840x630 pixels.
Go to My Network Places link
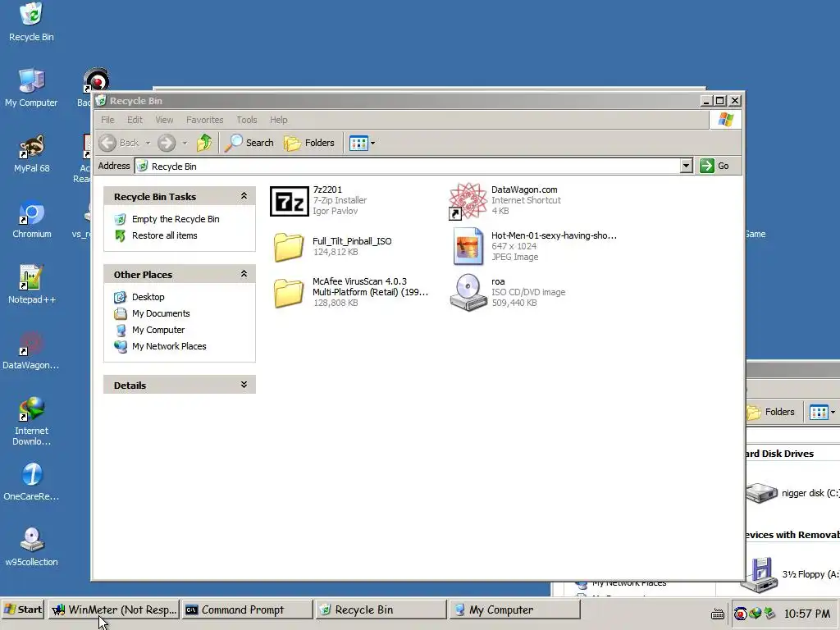[169, 346]
